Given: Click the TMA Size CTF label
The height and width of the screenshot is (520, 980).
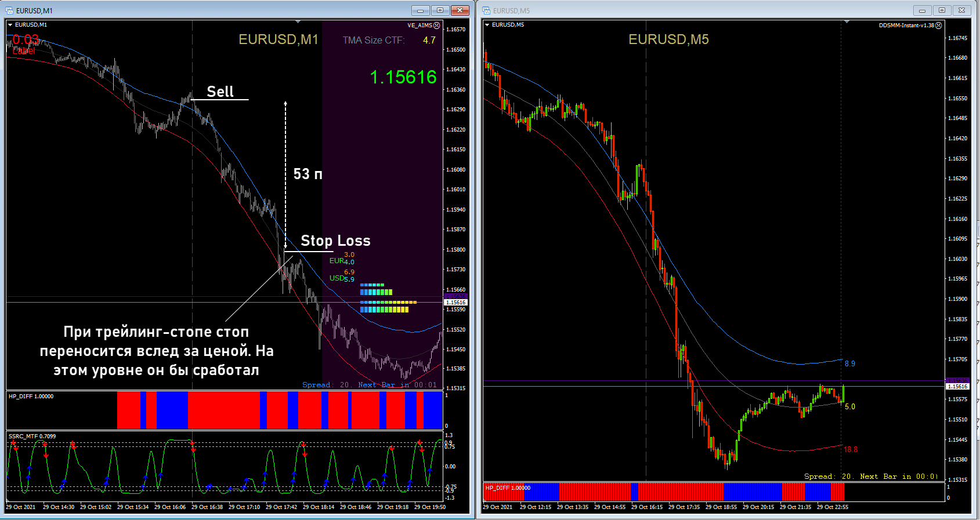Looking at the screenshot, I should (x=373, y=40).
